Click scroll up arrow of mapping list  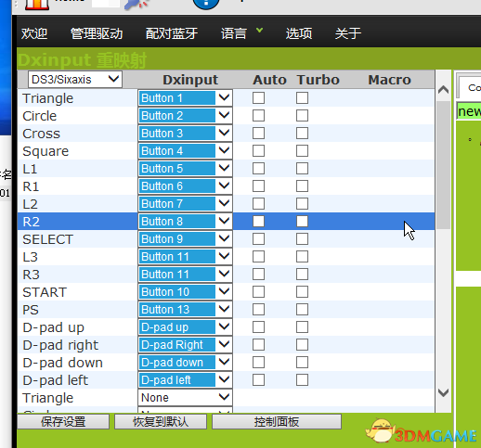(444, 90)
